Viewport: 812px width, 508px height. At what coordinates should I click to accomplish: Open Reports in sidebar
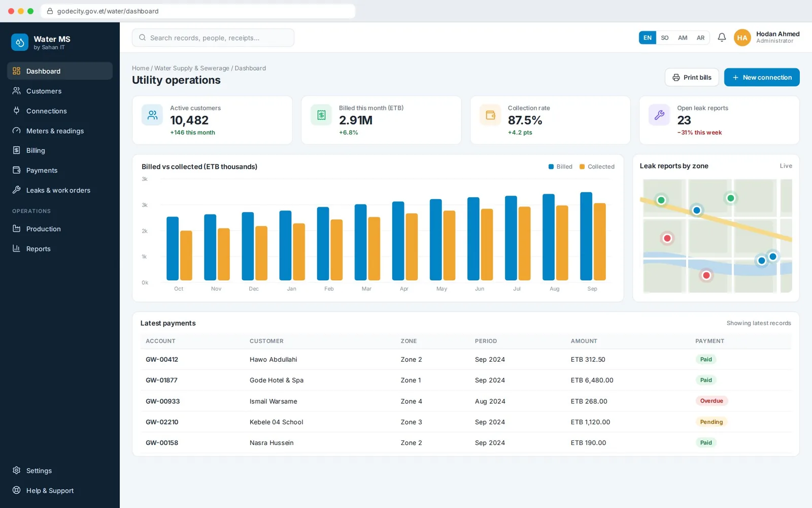(x=60, y=248)
